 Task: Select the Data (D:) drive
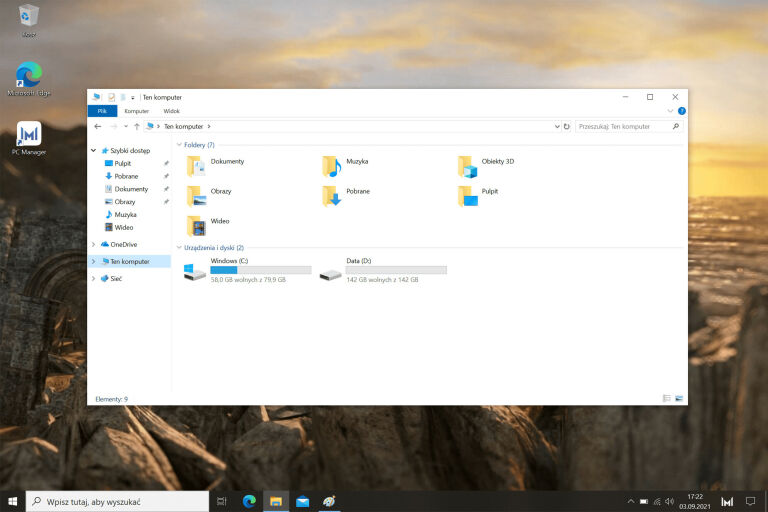coord(383,270)
